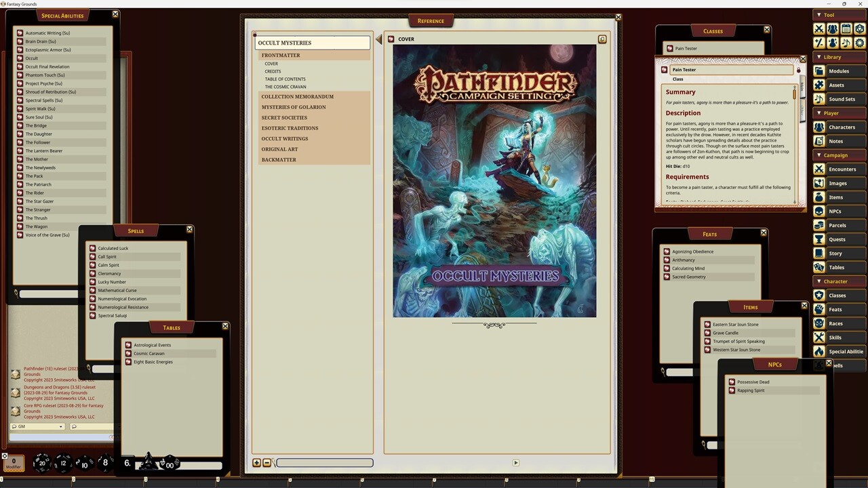Open the Cosmic Caravan table entry
The width and height of the screenshot is (868, 488).
pyautogui.click(x=149, y=354)
